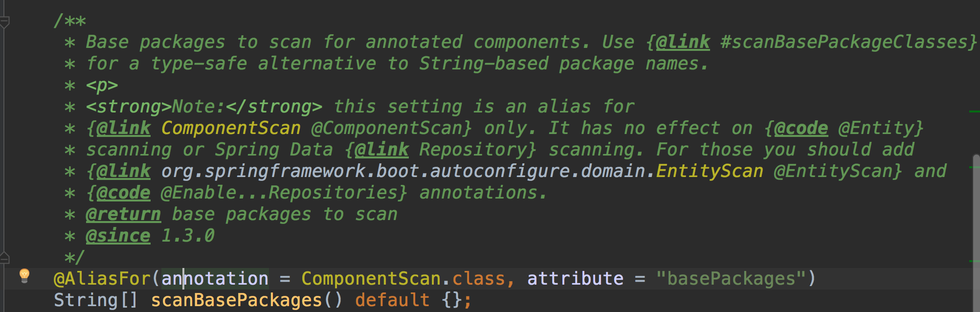Place the cursor on the @AliasFor annotation

pos(102,279)
